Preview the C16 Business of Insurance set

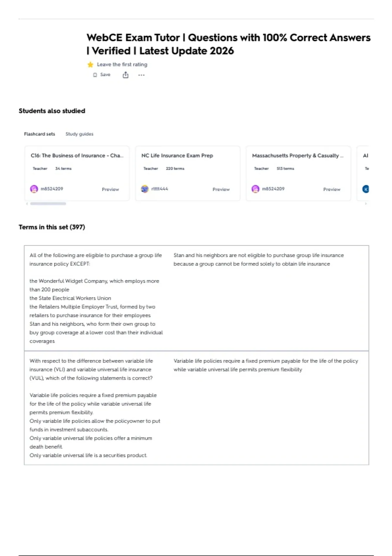point(110,189)
